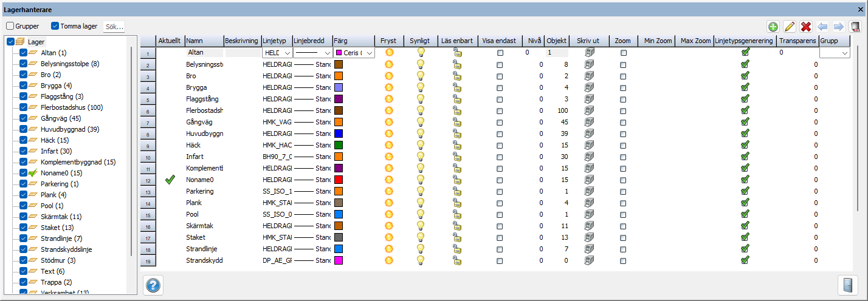Screen dimensions: 868x301
Task: Uncheck the Tomma lager checkbox
Action: tap(55, 26)
